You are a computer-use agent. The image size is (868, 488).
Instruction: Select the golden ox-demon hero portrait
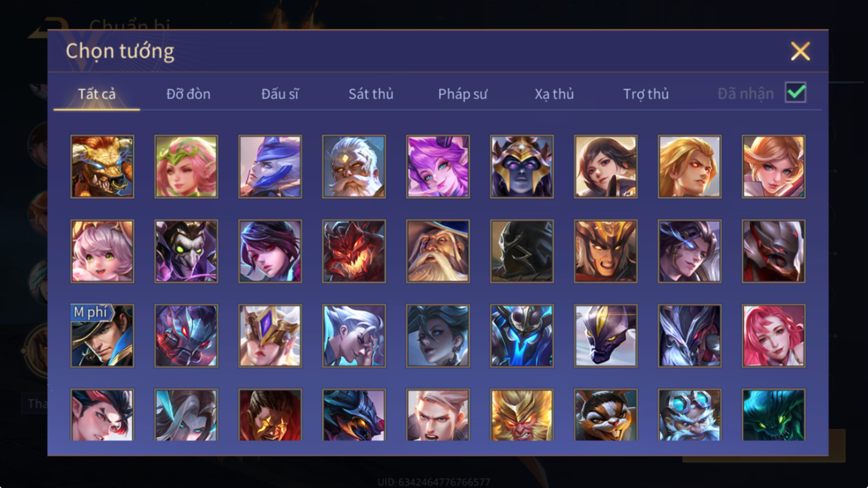(x=102, y=167)
